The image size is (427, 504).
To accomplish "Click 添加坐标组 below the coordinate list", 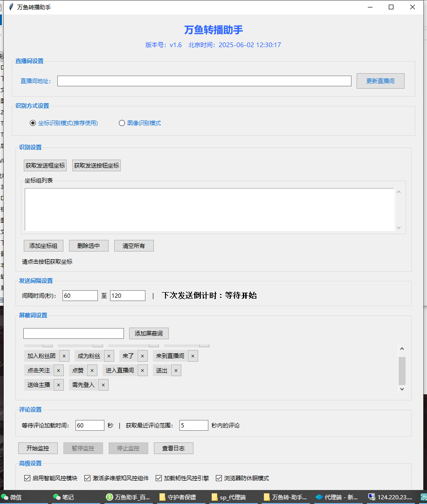I will pyautogui.click(x=43, y=245).
